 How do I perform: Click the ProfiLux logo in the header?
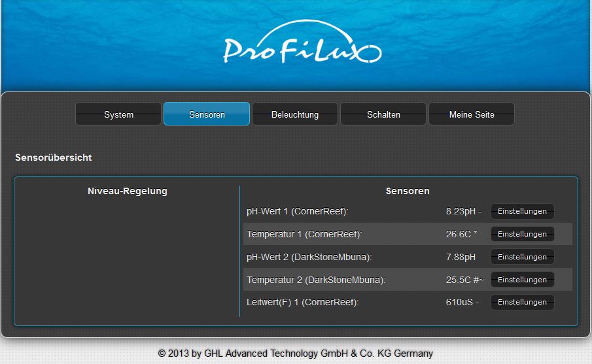(x=302, y=47)
